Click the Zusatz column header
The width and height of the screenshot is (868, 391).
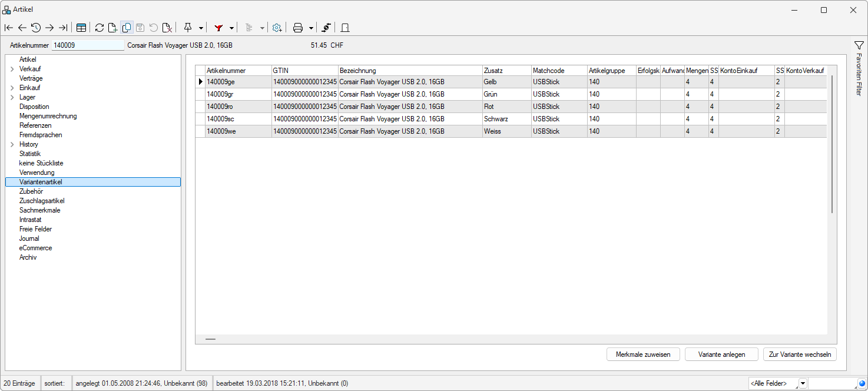[506, 71]
